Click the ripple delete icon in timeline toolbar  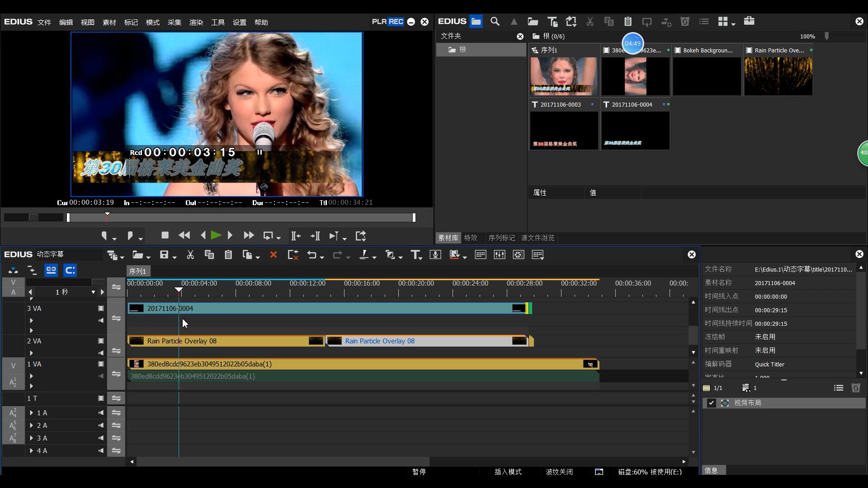pyautogui.click(x=293, y=255)
